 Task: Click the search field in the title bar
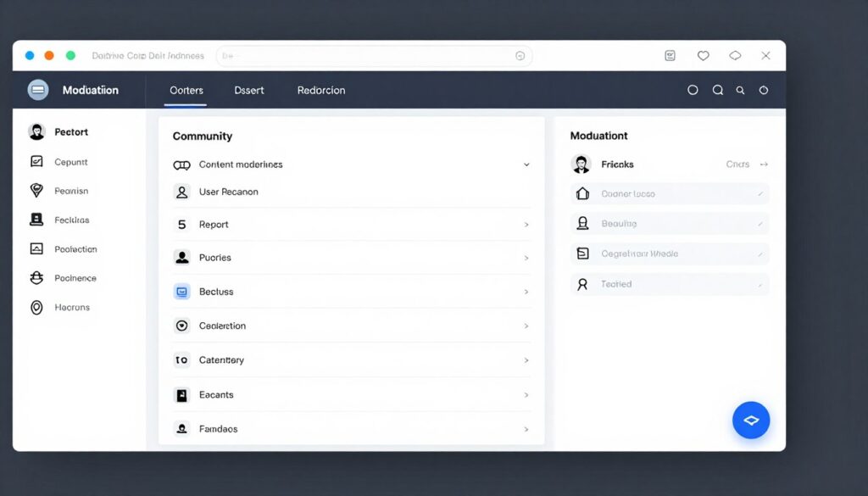[374, 56]
